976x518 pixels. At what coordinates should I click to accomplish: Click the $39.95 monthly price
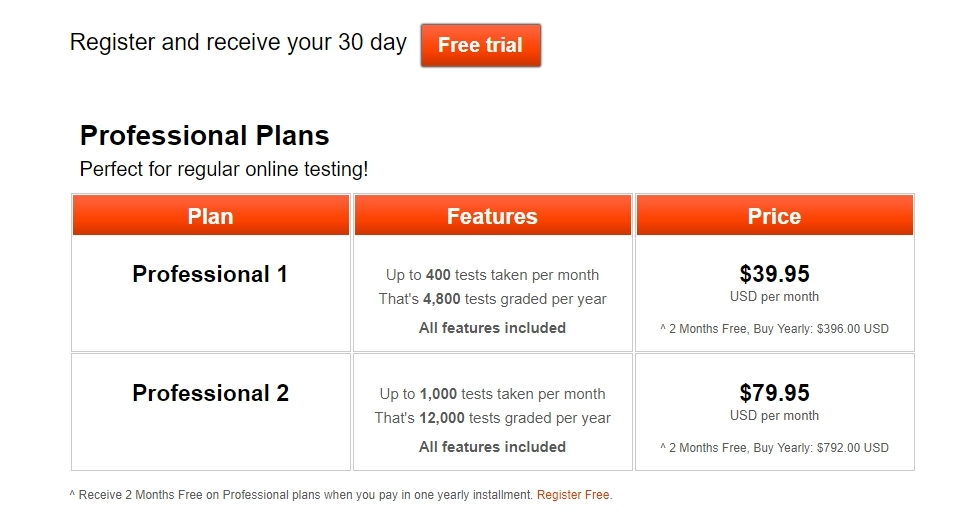774,274
